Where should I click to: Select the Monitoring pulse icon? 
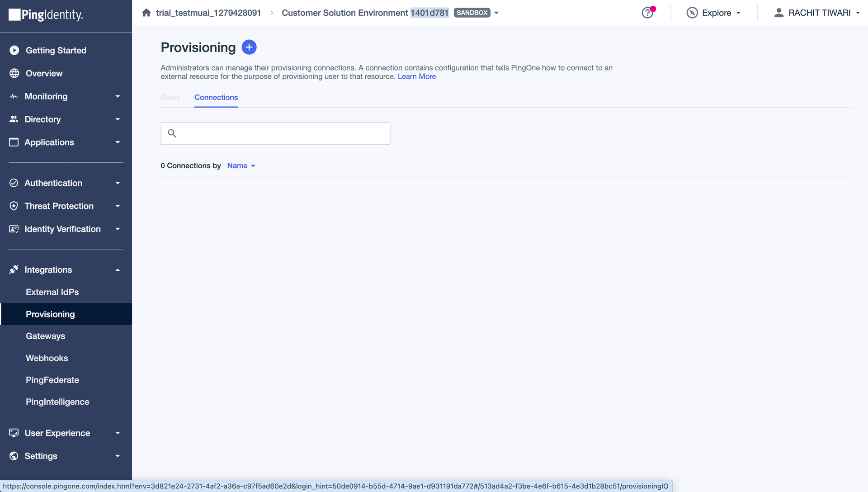tap(14, 96)
